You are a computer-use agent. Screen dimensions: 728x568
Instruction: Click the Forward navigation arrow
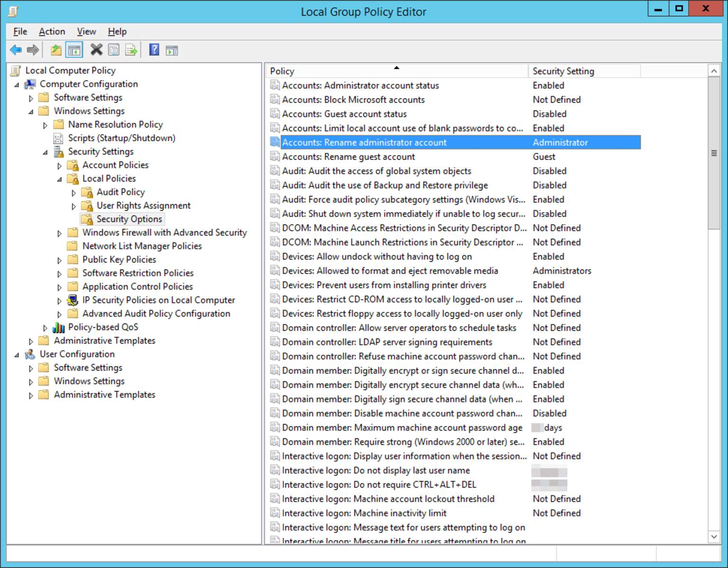pos(32,50)
